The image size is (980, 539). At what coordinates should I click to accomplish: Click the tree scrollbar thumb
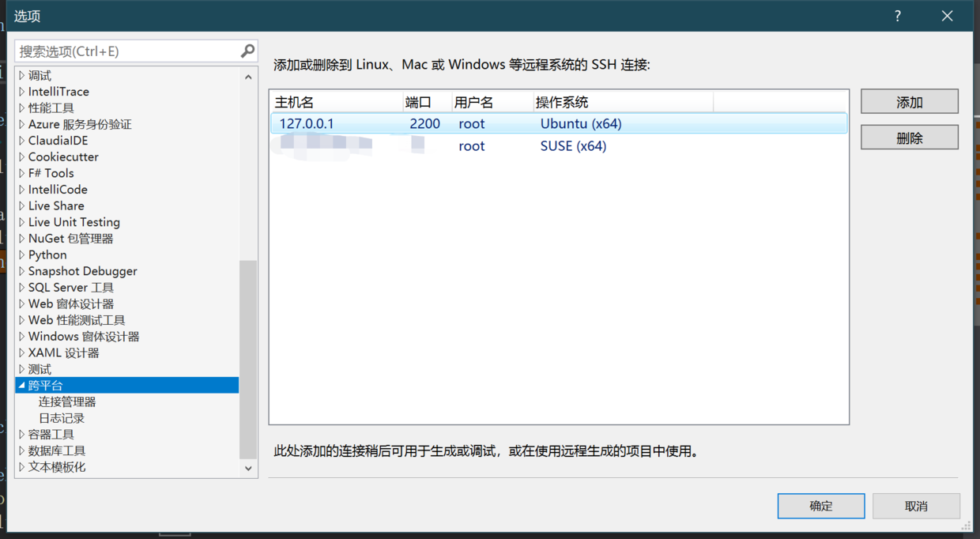click(248, 360)
